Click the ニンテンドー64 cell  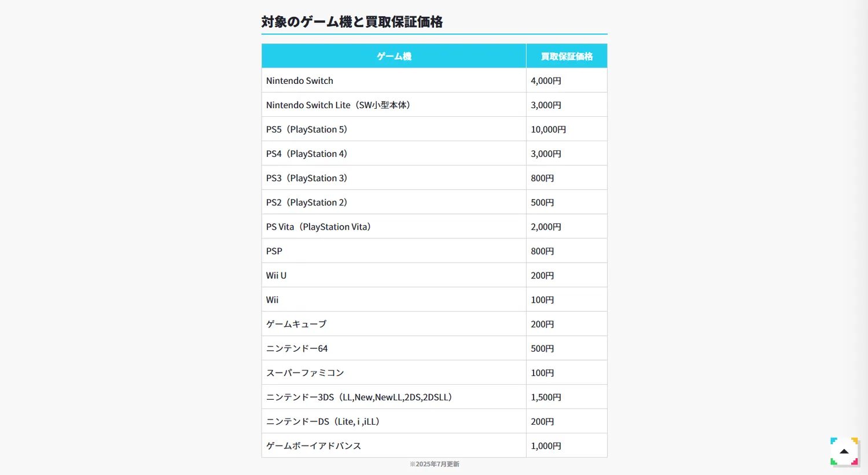point(297,348)
